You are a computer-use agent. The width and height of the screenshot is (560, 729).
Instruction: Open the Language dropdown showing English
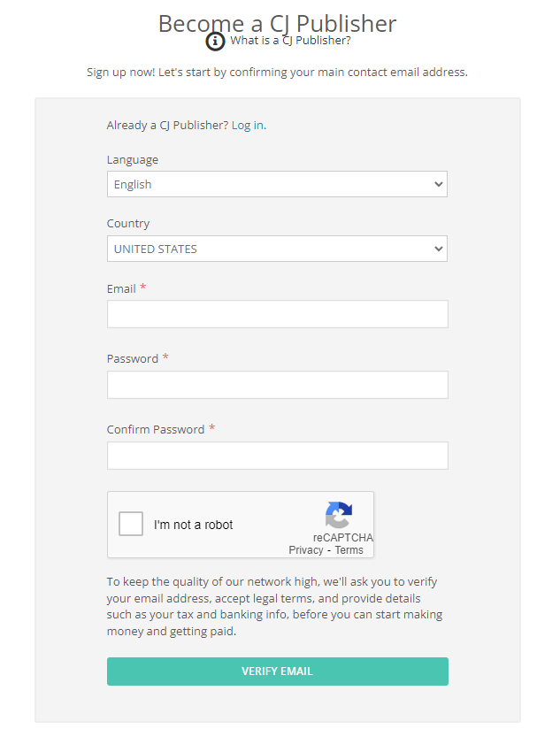tap(277, 184)
